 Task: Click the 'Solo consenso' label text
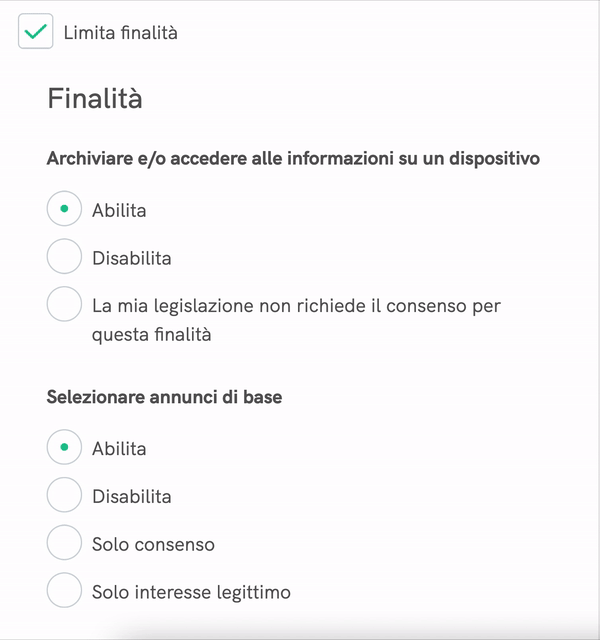click(153, 544)
